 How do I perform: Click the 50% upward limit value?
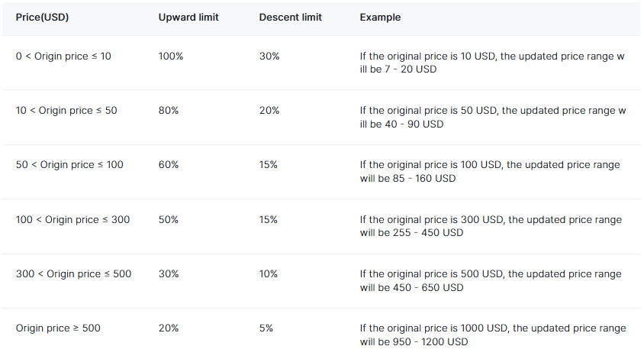click(169, 220)
